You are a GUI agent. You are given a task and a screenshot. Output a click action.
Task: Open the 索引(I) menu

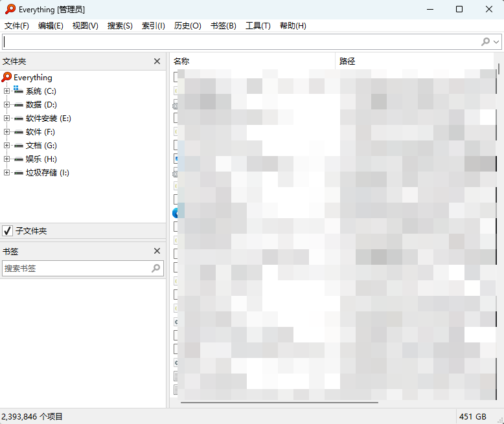coord(154,26)
